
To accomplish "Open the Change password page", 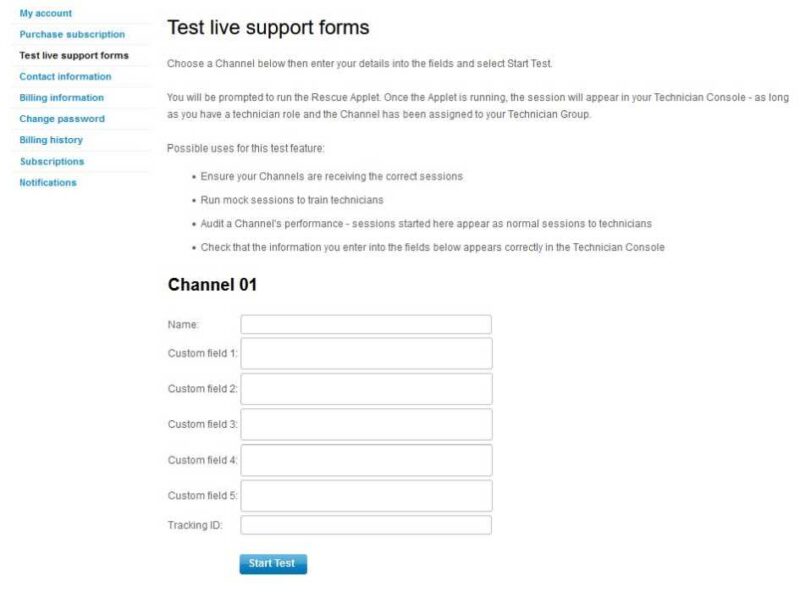I will (x=62, y=118).
